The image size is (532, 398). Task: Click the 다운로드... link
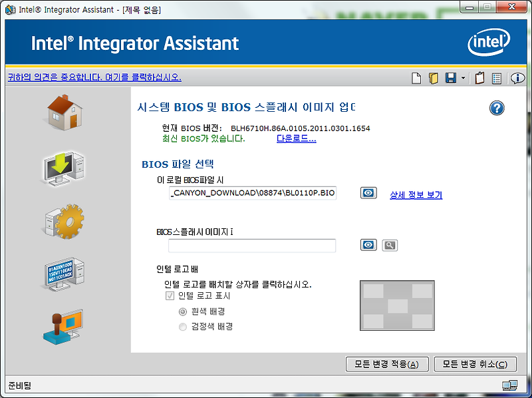click(297, 138)
